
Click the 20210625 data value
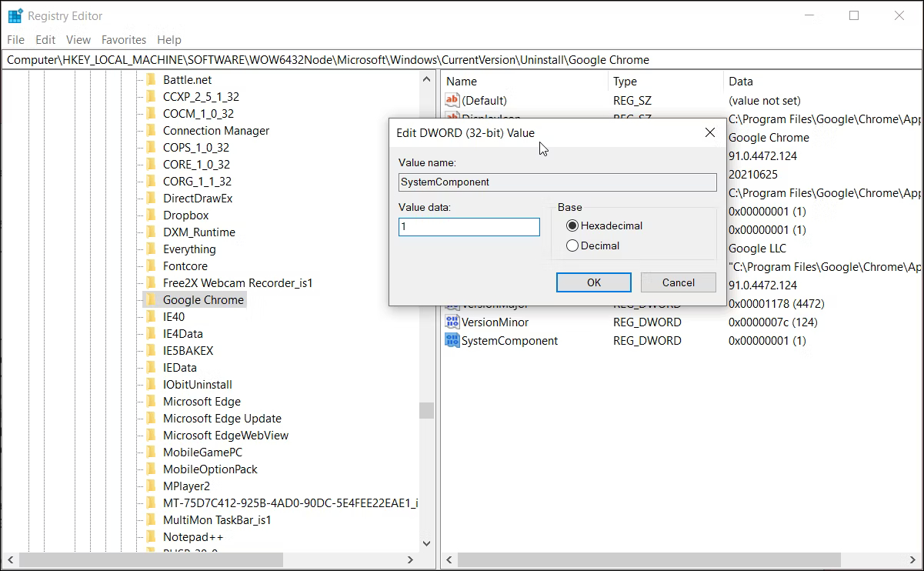tap(752, 174)
